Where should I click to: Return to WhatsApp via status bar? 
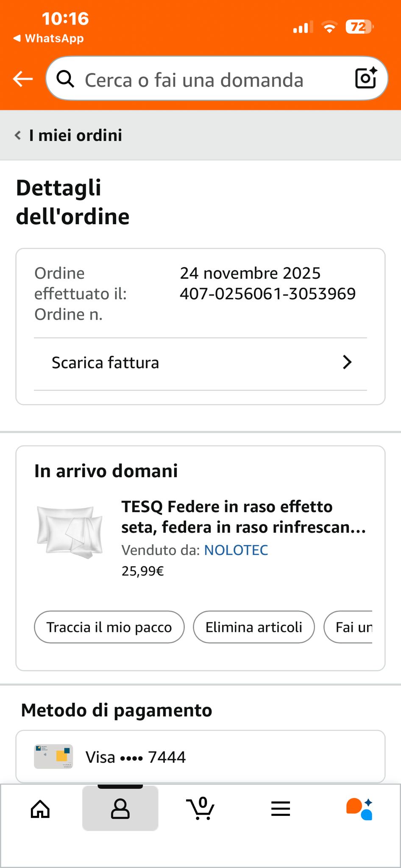[49, 39]
